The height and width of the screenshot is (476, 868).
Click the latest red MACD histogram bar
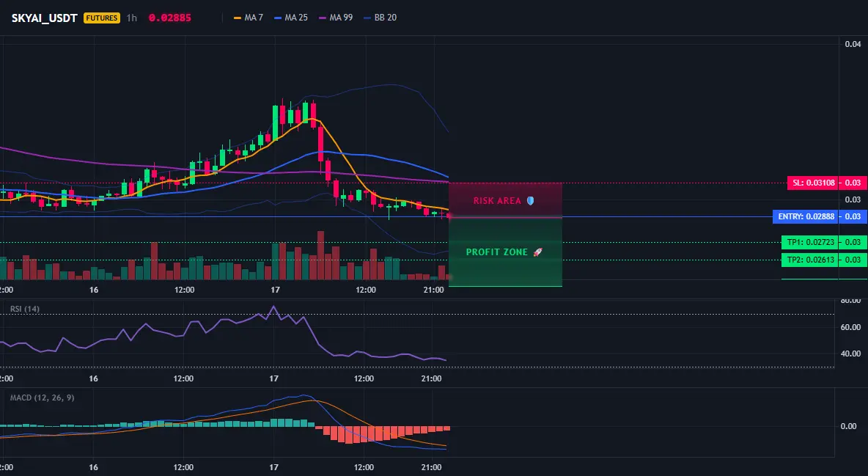[x=446, y=428]
